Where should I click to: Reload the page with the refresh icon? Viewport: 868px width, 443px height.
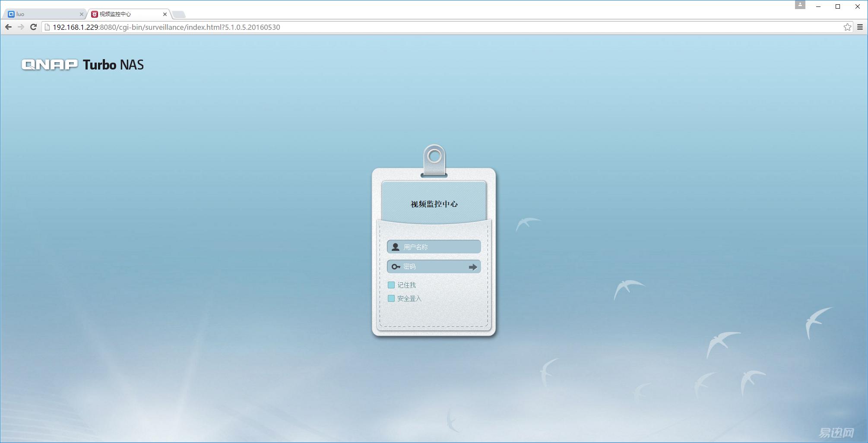tap(33, 27)
